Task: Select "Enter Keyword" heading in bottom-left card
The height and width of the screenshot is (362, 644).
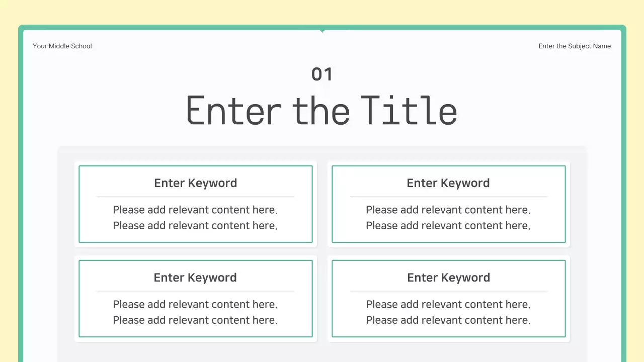Action: (x=195, y=278)
